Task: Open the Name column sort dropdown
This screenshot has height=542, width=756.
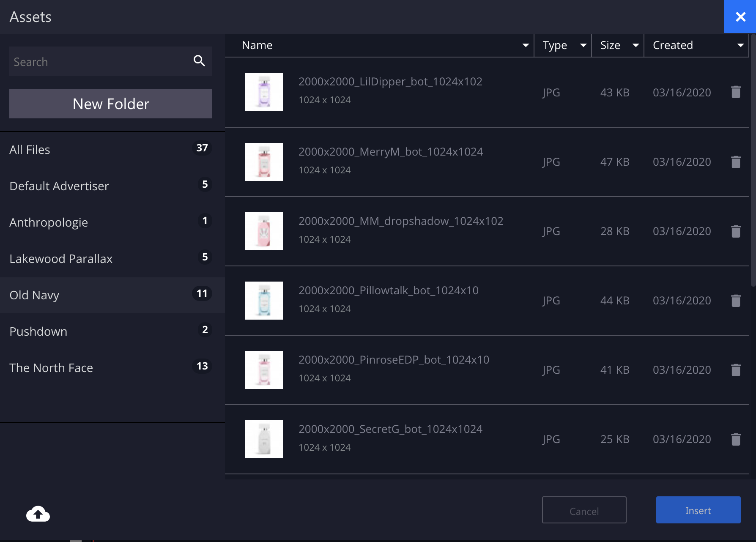Action: (526, 45)
